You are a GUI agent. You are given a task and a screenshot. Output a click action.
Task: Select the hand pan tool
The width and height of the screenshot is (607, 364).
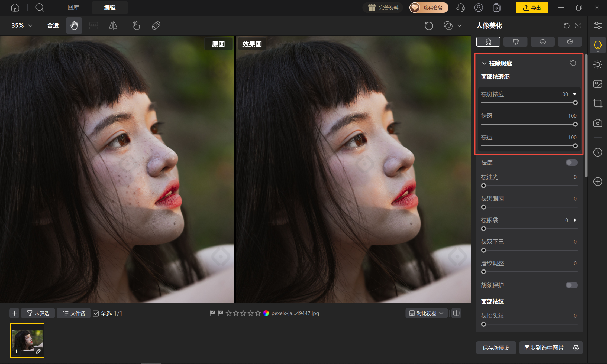click(74, 25)
